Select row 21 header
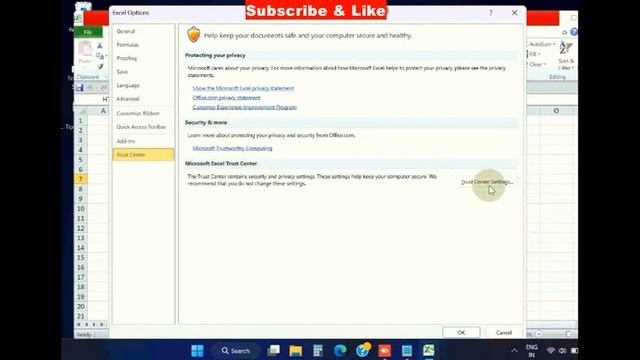Viewport: 640px width, 360px height. 80,316
